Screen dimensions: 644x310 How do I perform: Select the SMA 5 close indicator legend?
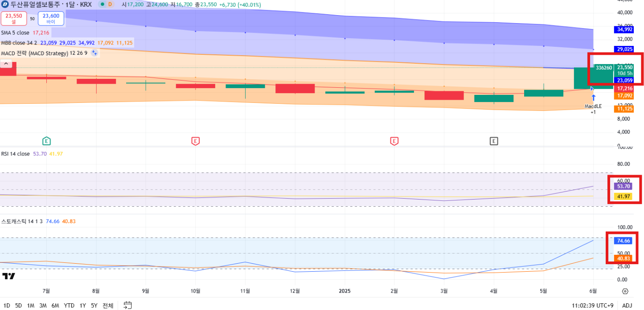click(x=25, y=33)
